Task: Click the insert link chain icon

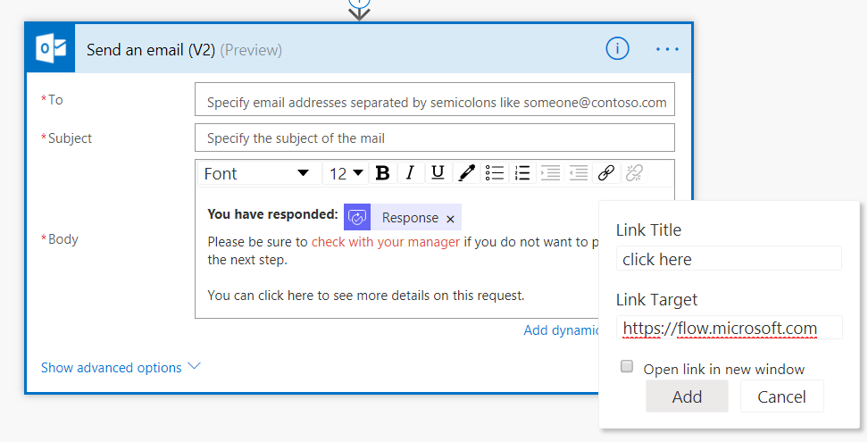Action: 606,173
